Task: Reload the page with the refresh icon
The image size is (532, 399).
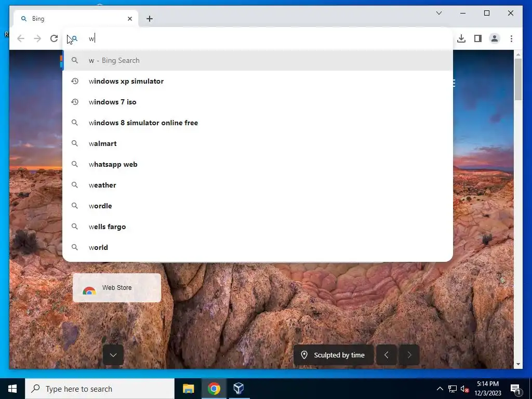Action: coord(54,38)
